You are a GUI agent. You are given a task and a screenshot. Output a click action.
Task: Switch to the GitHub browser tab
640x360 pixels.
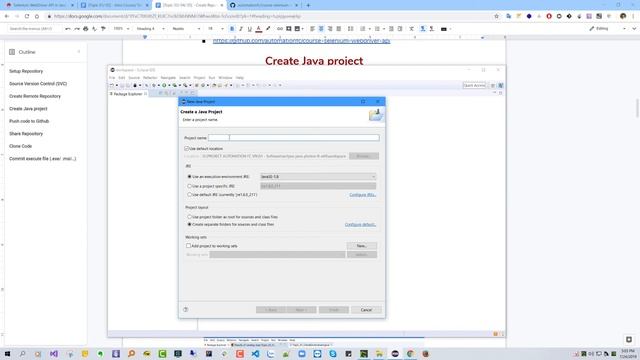click(x=264, y=5)
